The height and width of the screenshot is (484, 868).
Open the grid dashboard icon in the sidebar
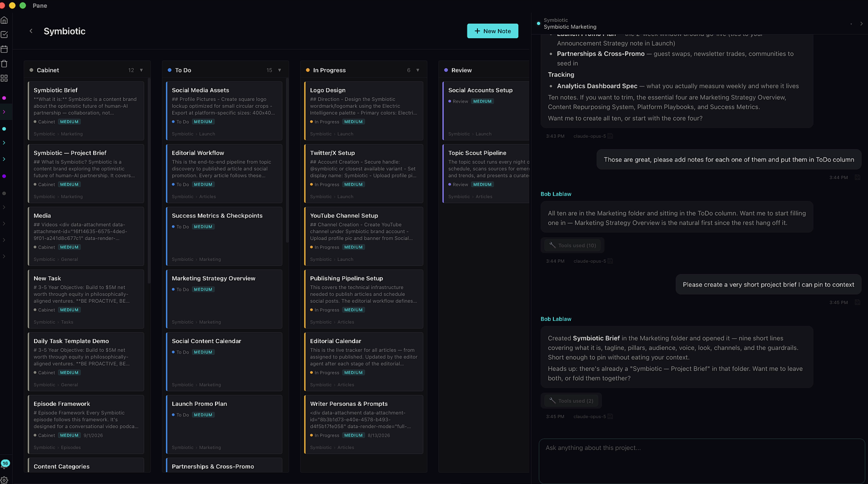tap(4, 78)
